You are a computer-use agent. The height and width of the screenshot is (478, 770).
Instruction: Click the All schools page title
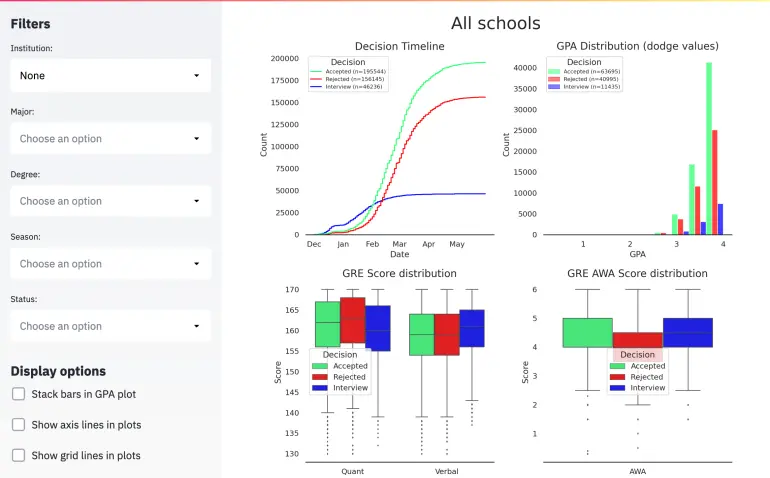click(495, 23)
